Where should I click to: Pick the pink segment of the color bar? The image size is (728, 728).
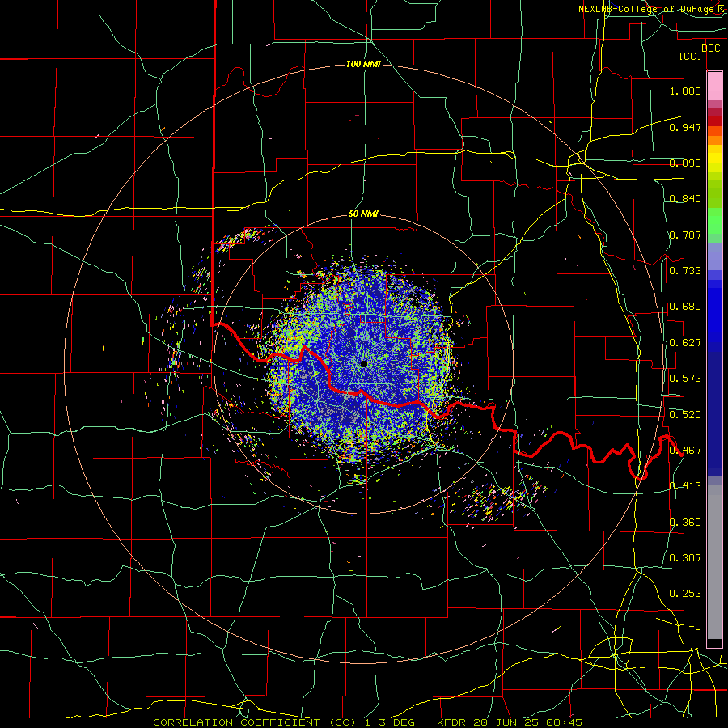pos(714,86)
